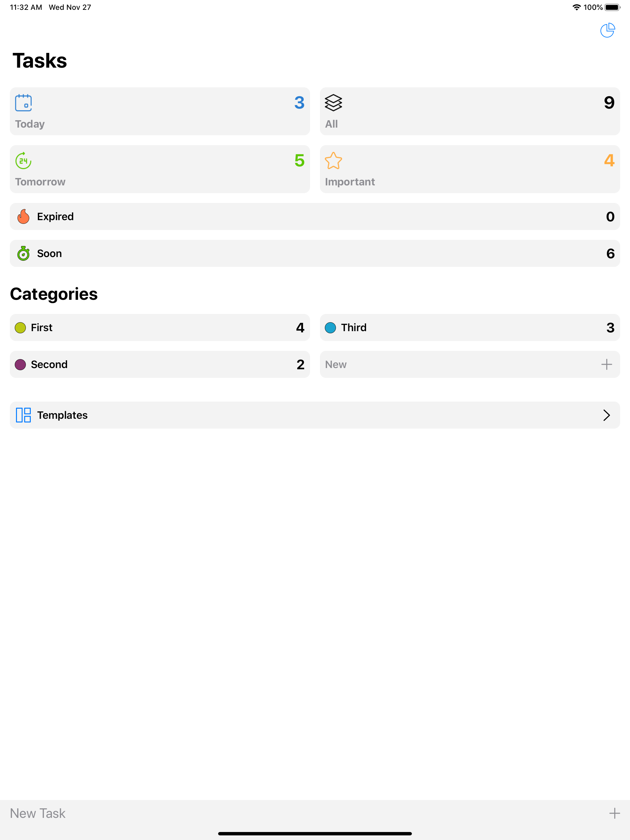
Task: Click the Second category purple color dot
Action: tap(20, 365)
